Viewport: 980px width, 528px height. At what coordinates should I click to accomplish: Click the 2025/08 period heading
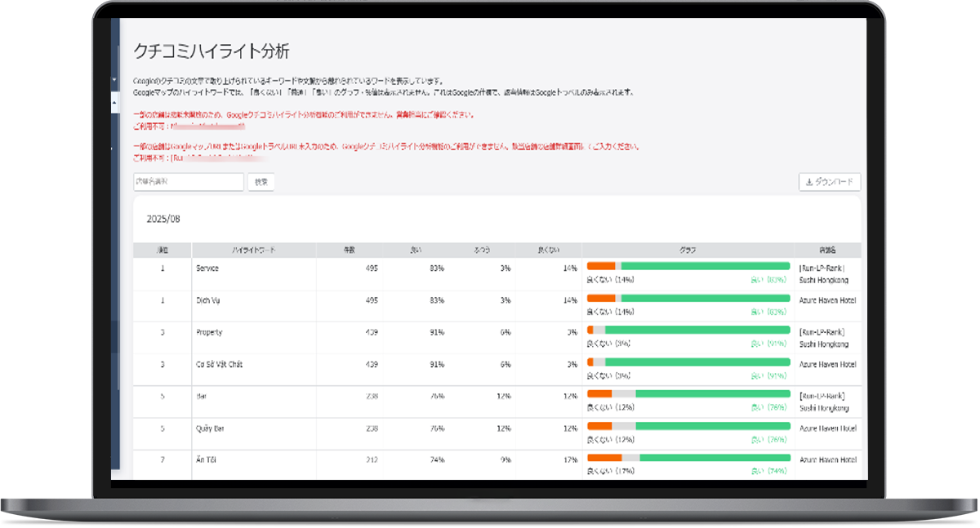pos(163,220)
